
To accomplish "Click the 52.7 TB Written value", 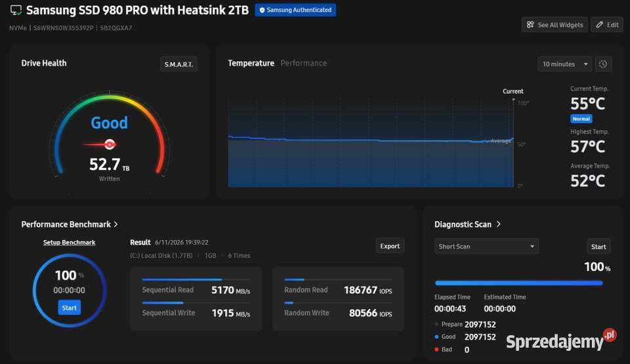I will pyautogui.click(x=110, y=165).
